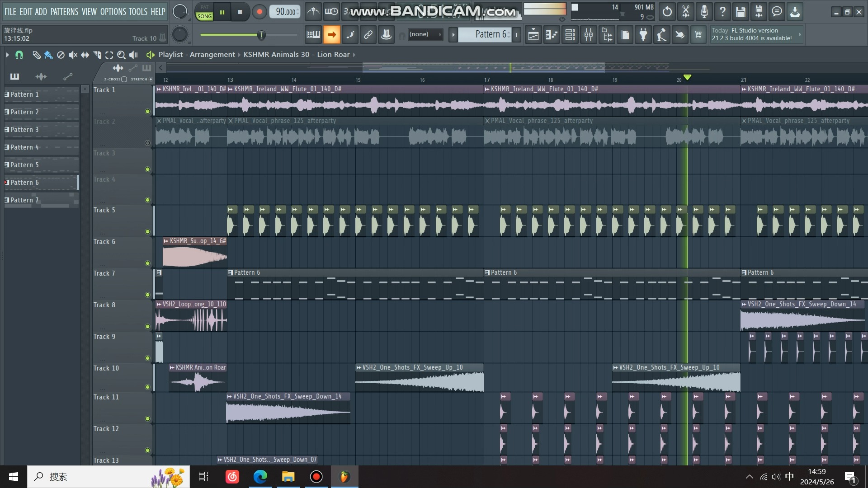Open the EDIT menu

(26, 12)
